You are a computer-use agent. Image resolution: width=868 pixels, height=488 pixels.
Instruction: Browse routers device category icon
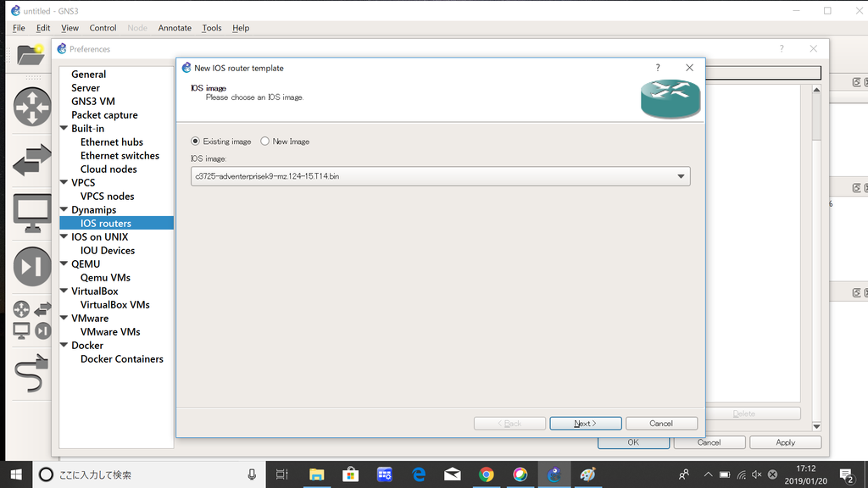click(32, 106)
